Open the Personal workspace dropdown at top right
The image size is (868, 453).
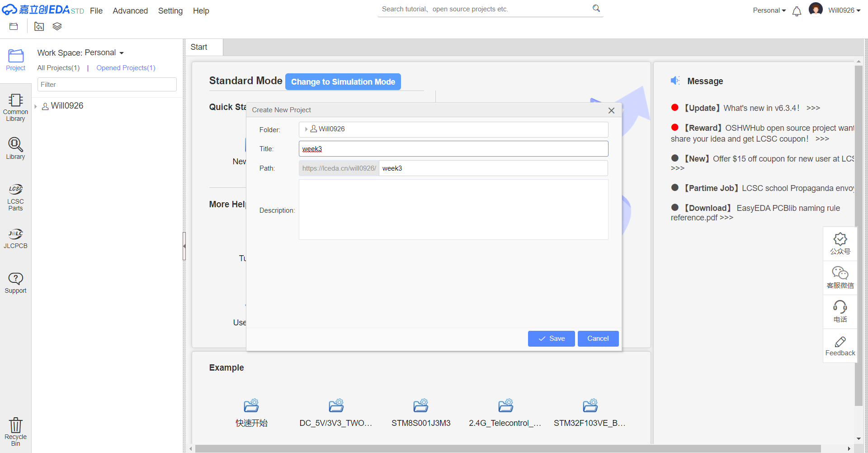click(x=769, y=10)
